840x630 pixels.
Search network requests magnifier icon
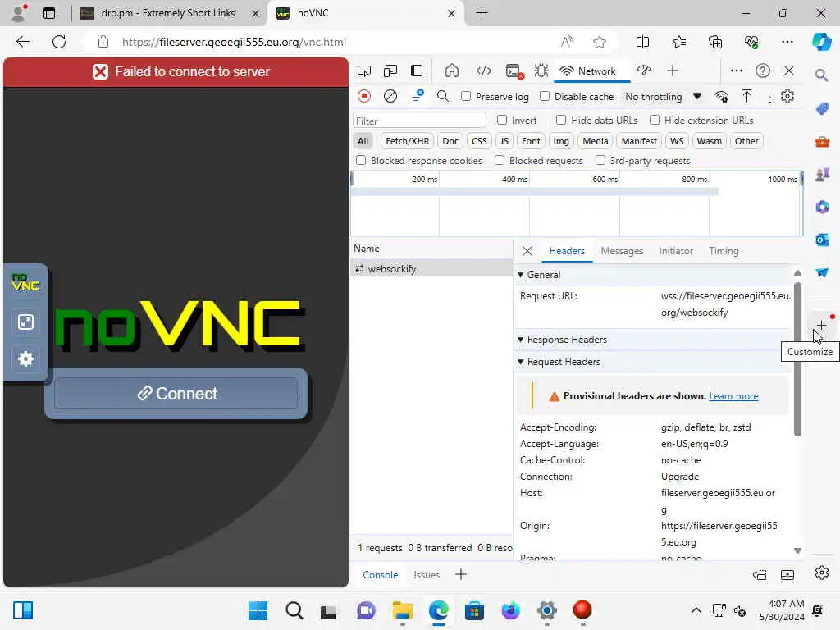(x=442, y=97)
